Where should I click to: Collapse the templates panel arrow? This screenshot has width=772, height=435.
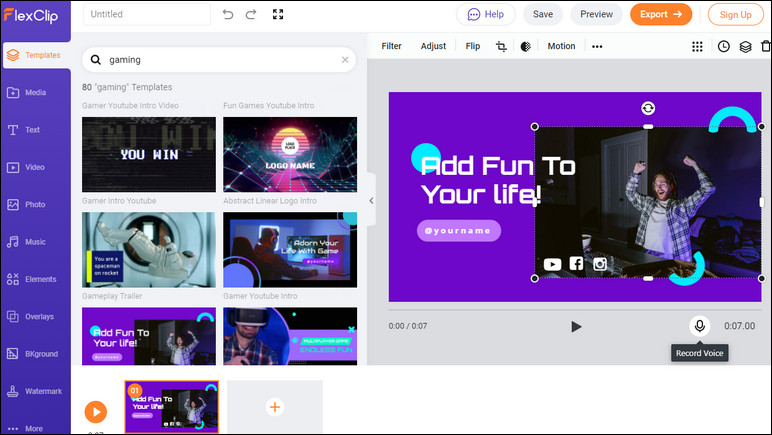click(x=371, y=200)
